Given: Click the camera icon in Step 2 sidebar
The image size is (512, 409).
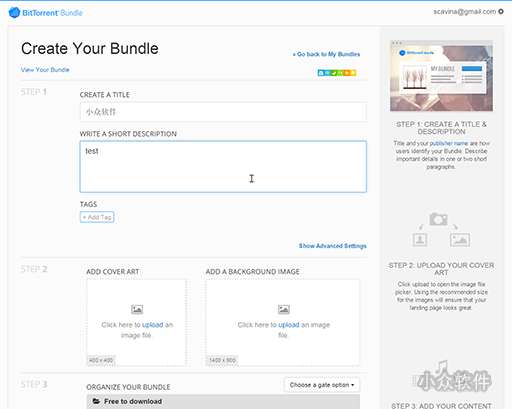Looking at the screenshot, I should (438, 219).
